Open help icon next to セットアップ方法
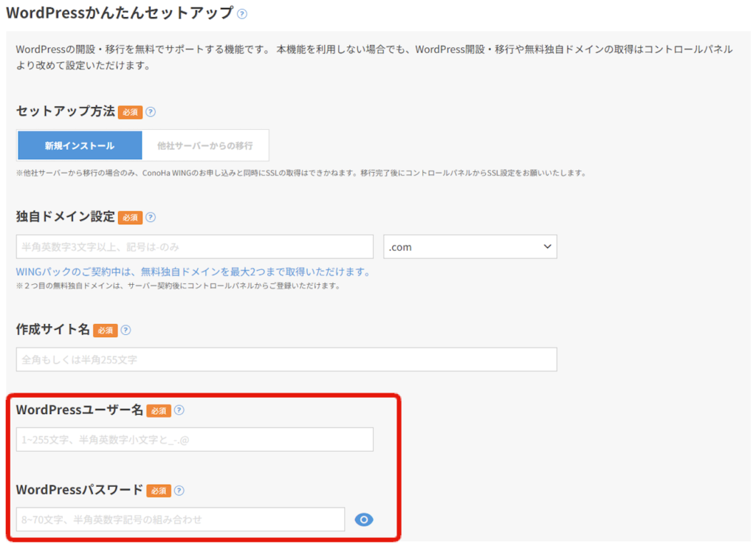This screenshot has width=756, height=549. 151,112
